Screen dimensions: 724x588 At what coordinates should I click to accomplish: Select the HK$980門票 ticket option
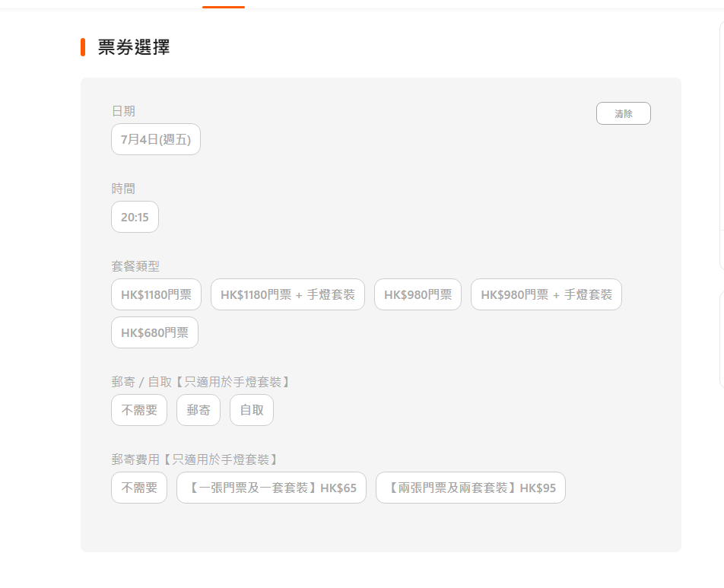click(418, 294)
